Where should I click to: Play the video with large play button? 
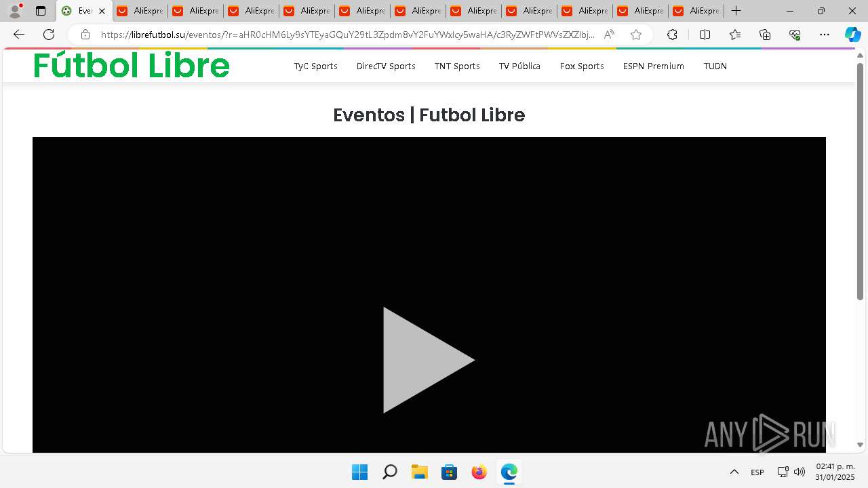coord(429,360)
